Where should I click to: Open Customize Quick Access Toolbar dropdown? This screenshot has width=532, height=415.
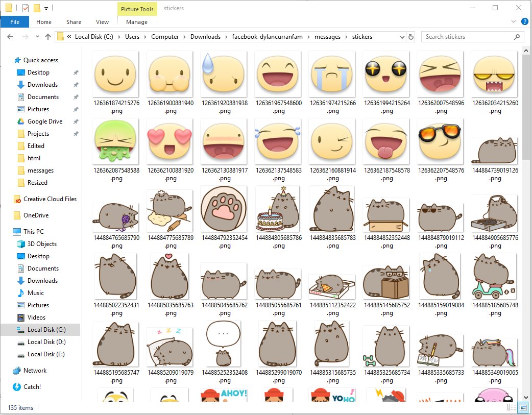click(x=46, y=8)
